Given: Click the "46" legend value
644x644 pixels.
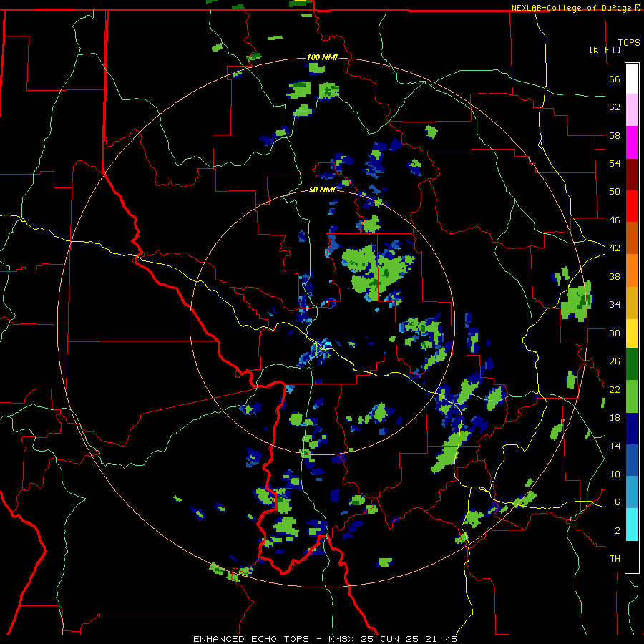Looking at the screenshot, I should [x=615, y=220].
